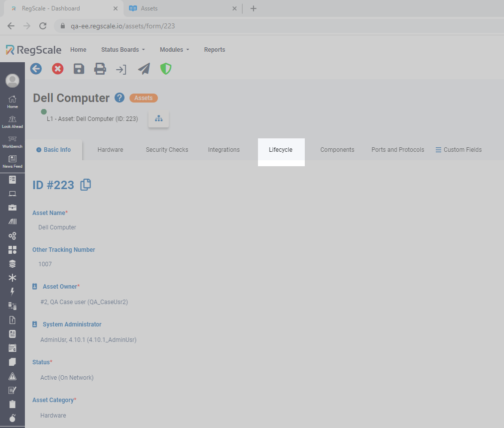Switch to the Assets browser tab
The width and height of the screenshot is (504, 428).
pyautogui.click(x=183, y=8)
